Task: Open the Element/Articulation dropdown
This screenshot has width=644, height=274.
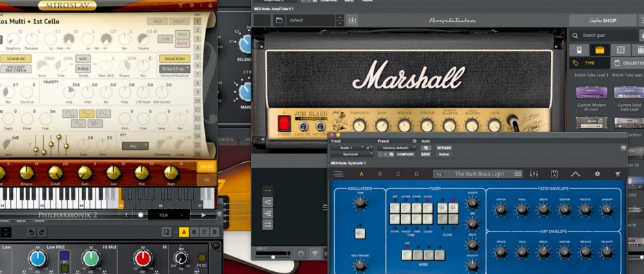Action: 175,68
